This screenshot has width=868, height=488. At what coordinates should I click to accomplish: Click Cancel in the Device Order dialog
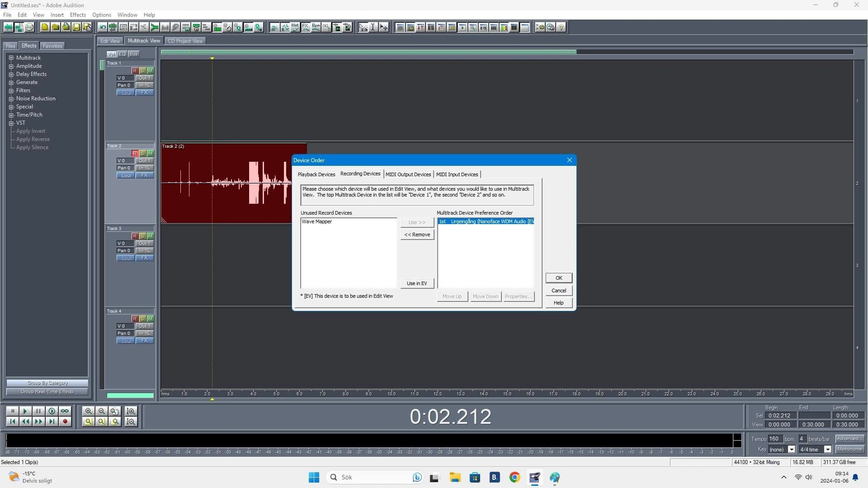pyautogui.click(x=559, y=291)
